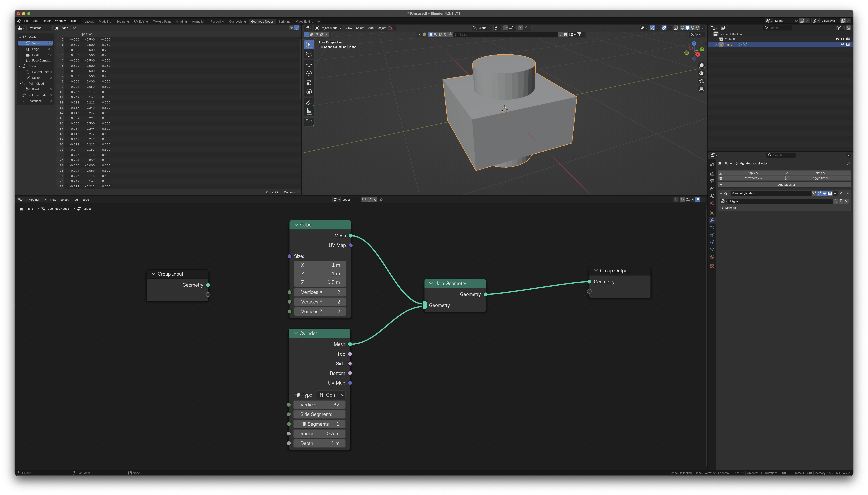Image resolution: width=868 pixels, height=495 pixels.
Task: Open the Physics properties tab
Action: coord(712,235)
